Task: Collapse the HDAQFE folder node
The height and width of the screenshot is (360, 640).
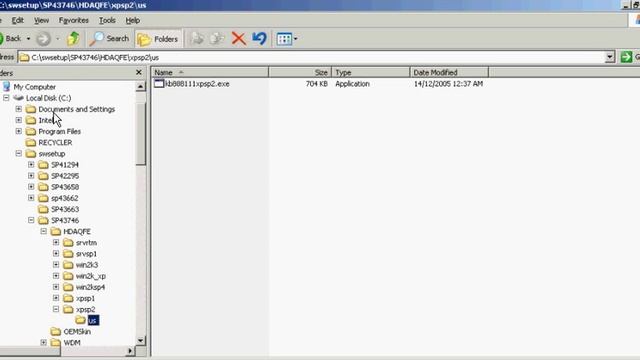Action: point(44,231)
